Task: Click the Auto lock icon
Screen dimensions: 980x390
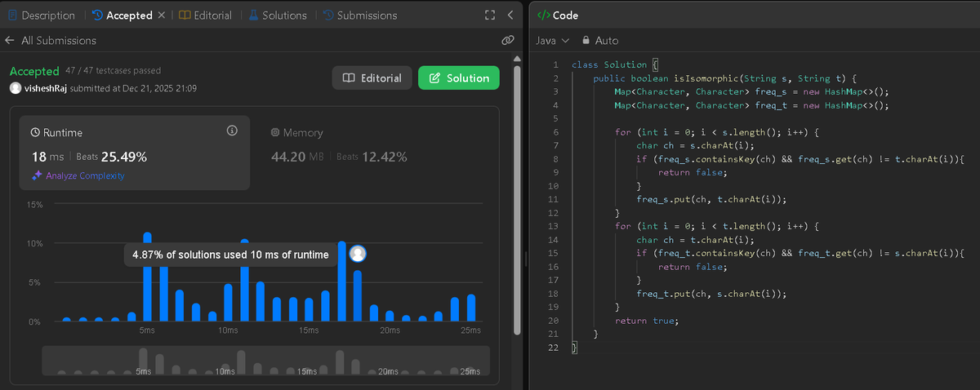Action: pos(586,40)
